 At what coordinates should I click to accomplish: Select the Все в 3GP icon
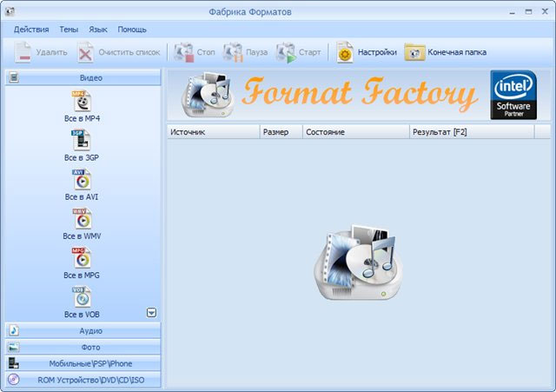click(x=82, y=140)
